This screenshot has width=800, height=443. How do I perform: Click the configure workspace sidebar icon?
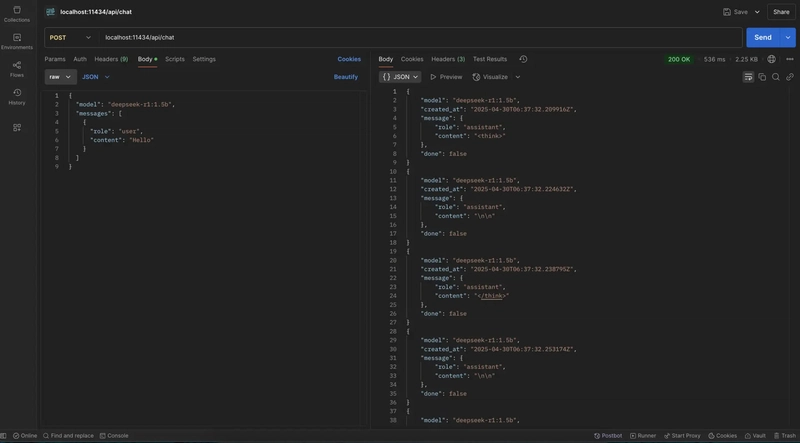(x=17, y=128)
